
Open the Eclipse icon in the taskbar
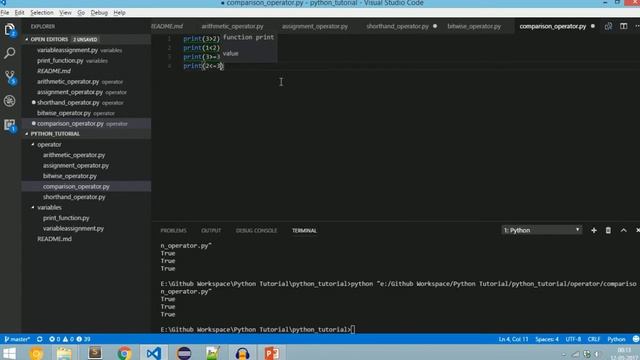pos(184,353)
